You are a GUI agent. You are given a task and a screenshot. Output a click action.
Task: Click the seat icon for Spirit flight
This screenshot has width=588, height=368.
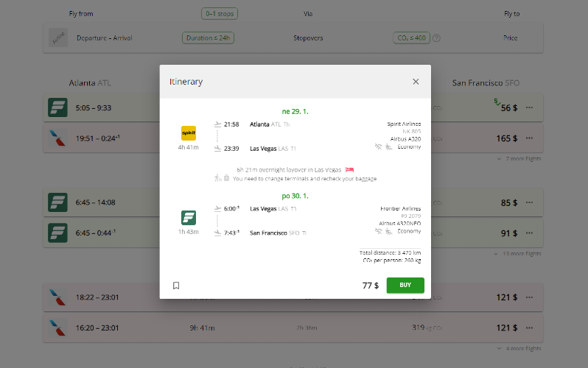click(x=389, y=146)
